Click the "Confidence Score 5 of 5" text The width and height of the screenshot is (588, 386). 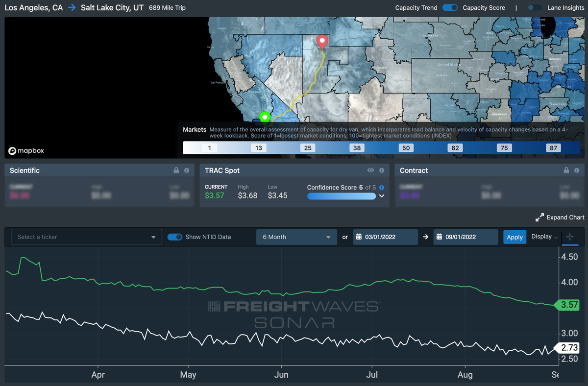point(342,188)
